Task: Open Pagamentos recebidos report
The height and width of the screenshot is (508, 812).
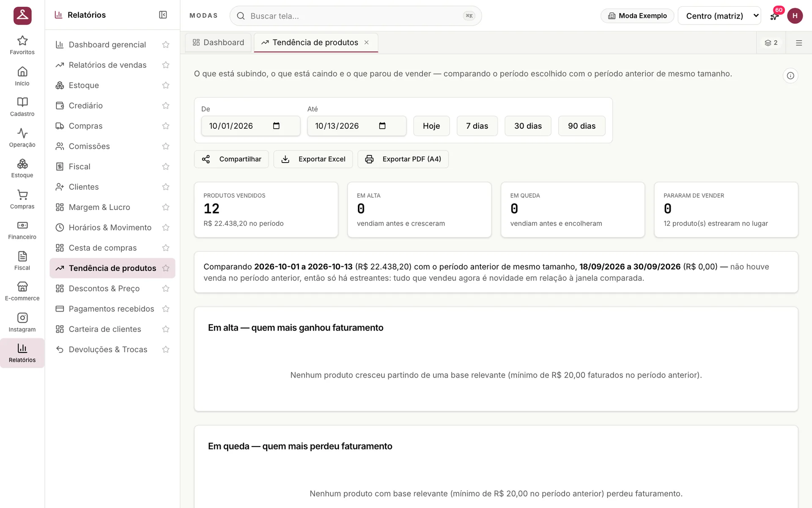Action: (111, 309)
